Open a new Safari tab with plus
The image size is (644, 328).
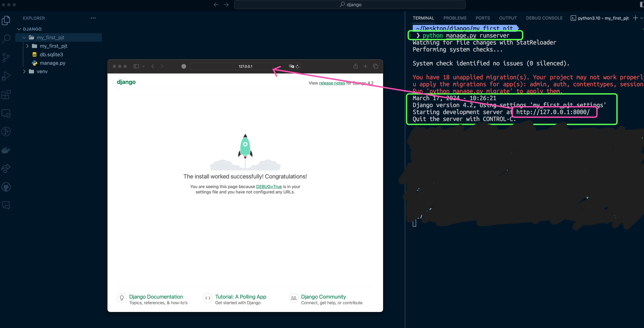coord(365,66)
